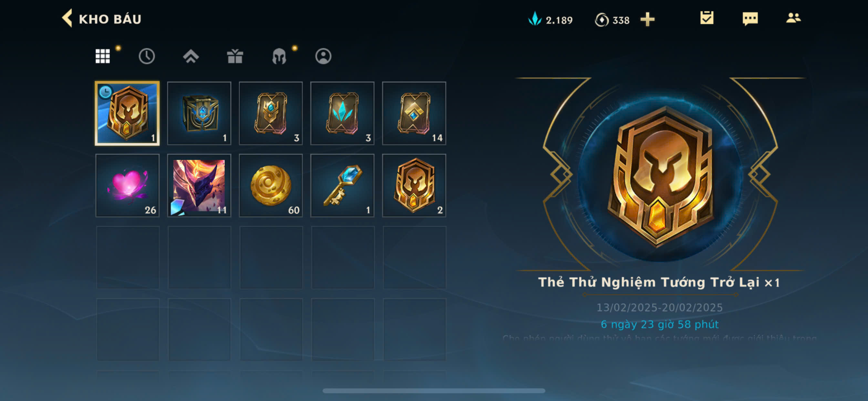The height and width of the screenshot is (401, 868).
Task: Select the blue gem key item
Action: coord(342,185)
